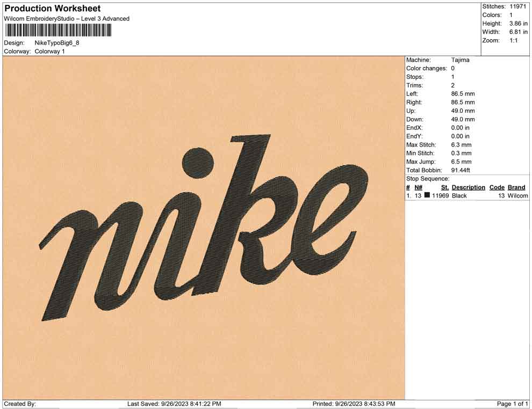Click the Left value '86.5 mm'
Screen dimensions: 532x409
coord(463,94)
